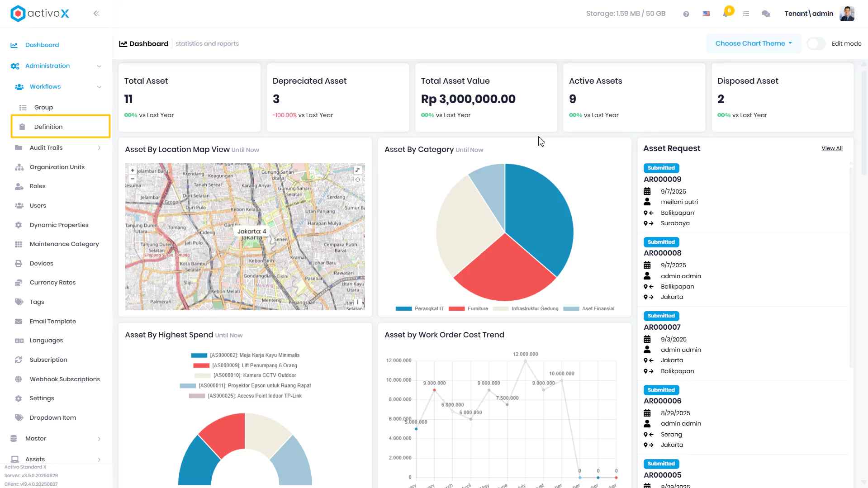Open the help question mark icon

point(686,14)
